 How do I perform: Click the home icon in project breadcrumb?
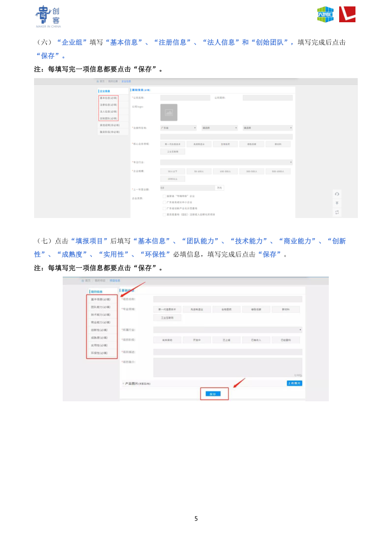pyautogui.click(x=83, y=280)
